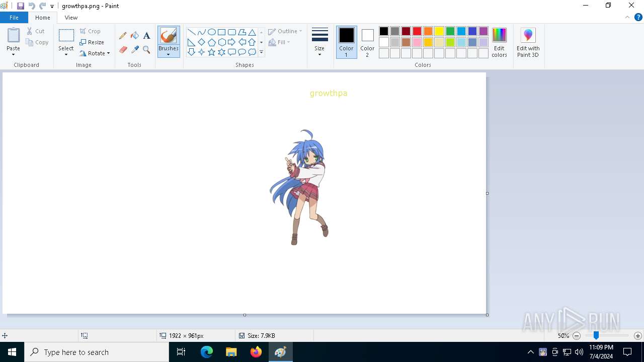644x362 pixels.
Task: Choose the Down arrow shape
Action: [192, 52]
